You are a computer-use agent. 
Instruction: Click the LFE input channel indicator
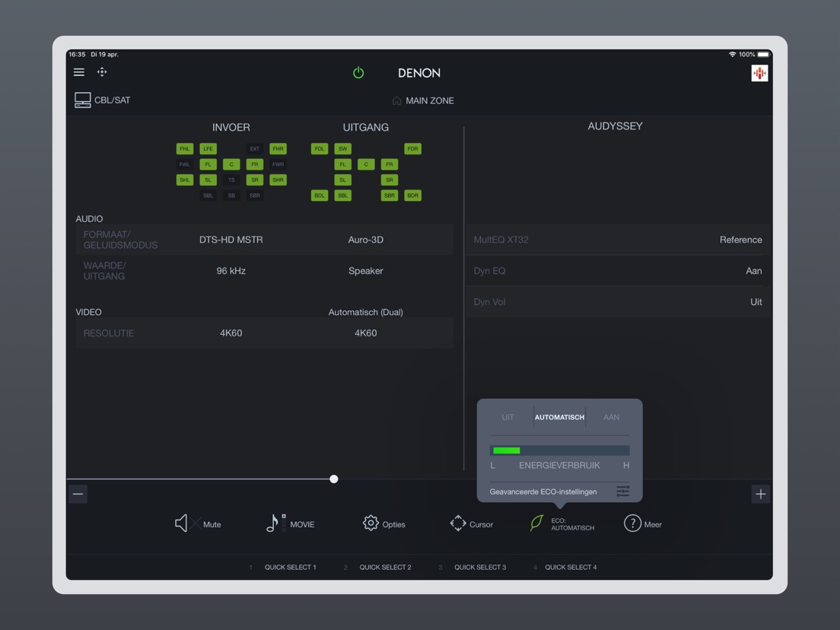click(x=208, y=148)
